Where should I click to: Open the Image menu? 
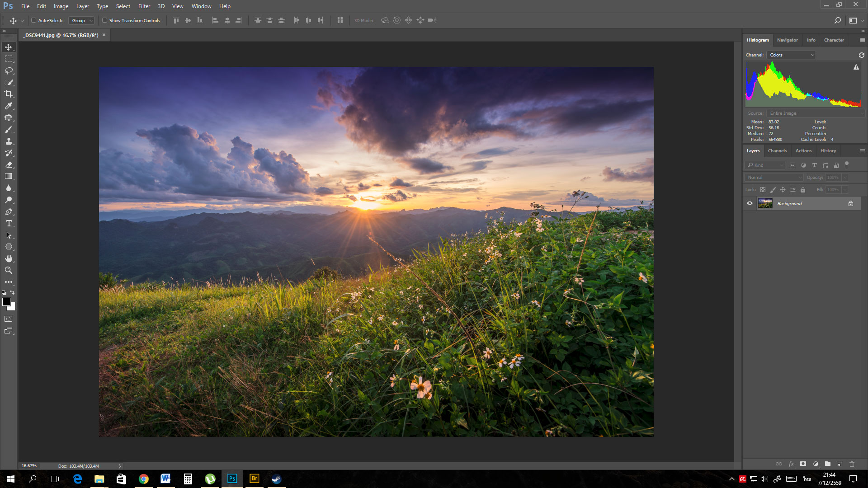[x=61, y=6]
